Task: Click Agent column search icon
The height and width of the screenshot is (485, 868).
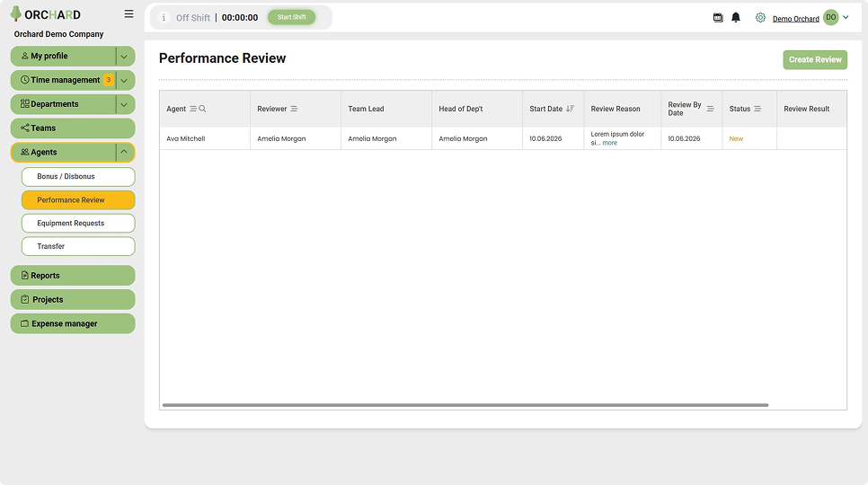Action: coord(202,109)
